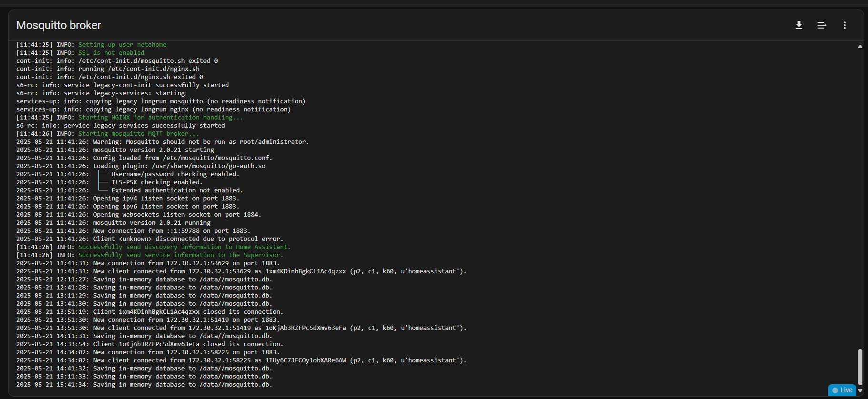Screen dimensions: 868x399
Task: Toggle line wrap icon in log header
Action: pyautogui.click(x=822, y=25)
